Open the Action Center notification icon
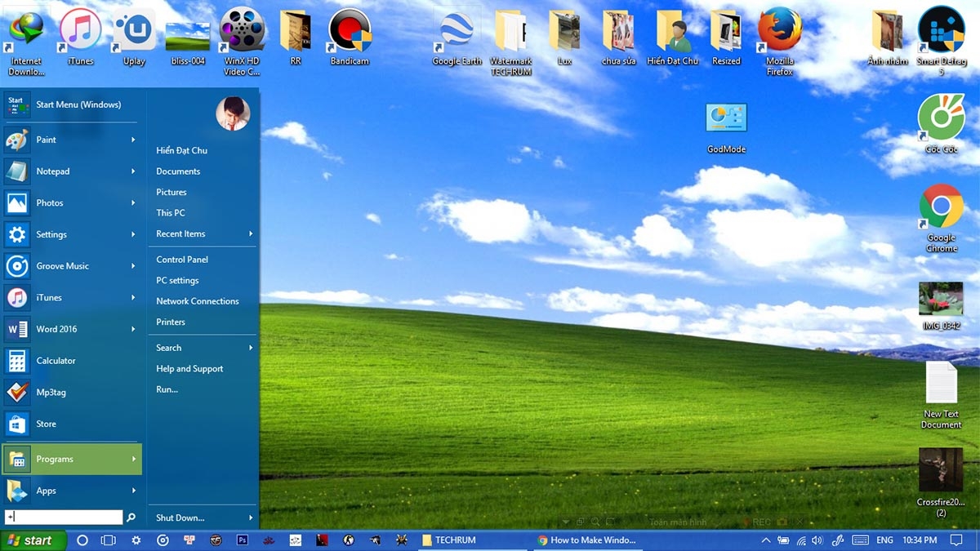Viewport: 980px width, 551px height. [x=957, y=540]
